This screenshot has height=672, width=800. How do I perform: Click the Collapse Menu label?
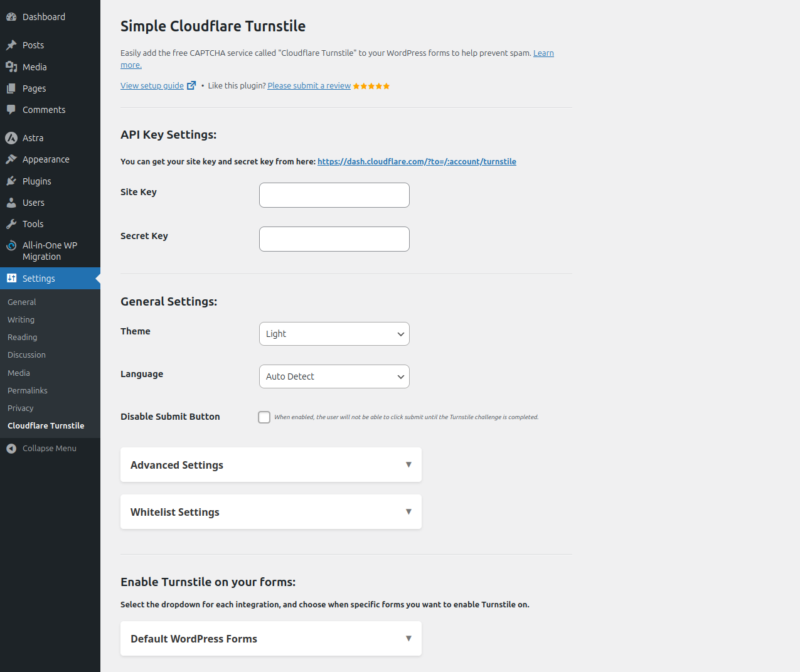50,448
